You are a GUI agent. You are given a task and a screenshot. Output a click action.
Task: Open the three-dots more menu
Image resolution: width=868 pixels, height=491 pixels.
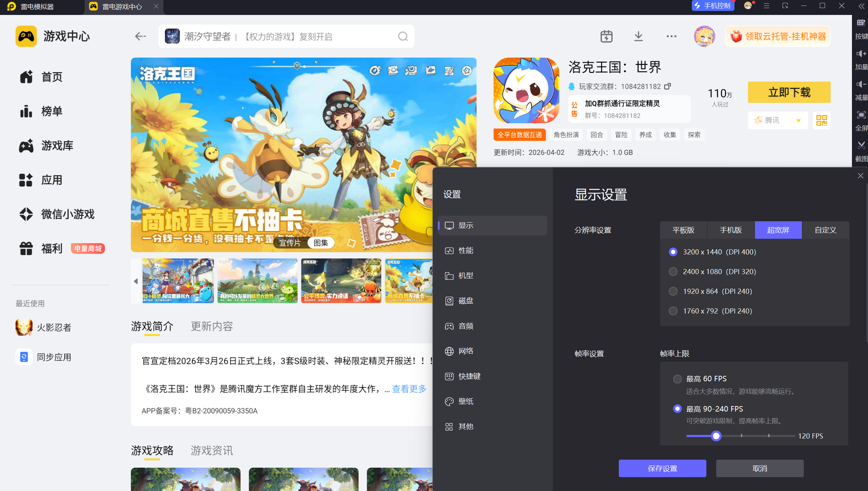coord(671,36)
